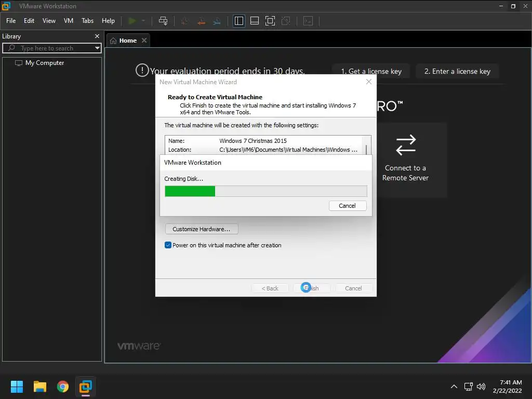Open the Tabs menu
Screen dimensions: 532x399
coord(87,21)
